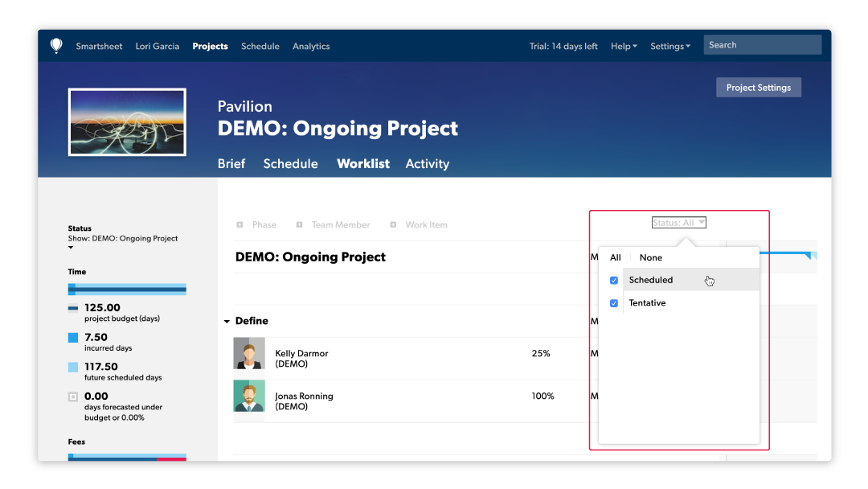Switch to the Brief tab
Screen dimensions: 868x489
coord(231,163)
